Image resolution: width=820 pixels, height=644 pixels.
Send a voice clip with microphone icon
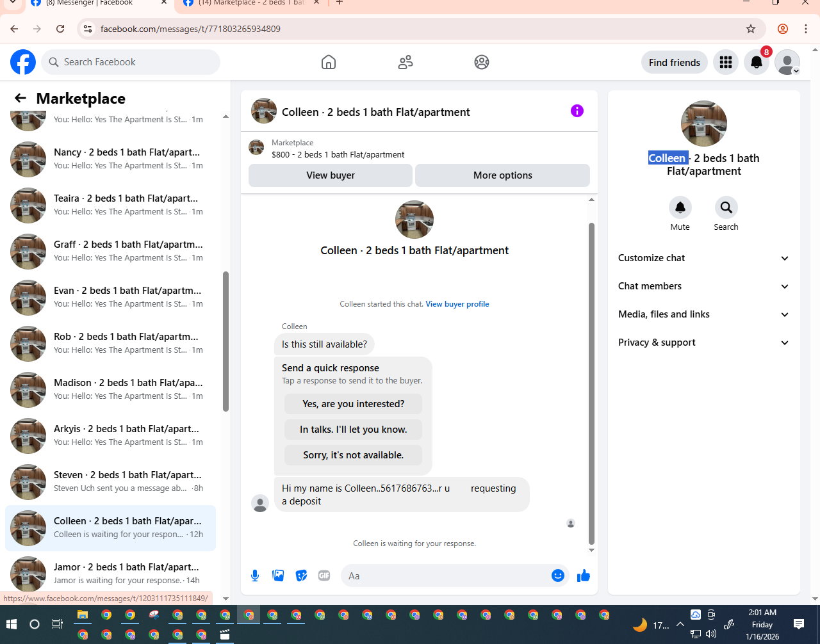point(255,576)
